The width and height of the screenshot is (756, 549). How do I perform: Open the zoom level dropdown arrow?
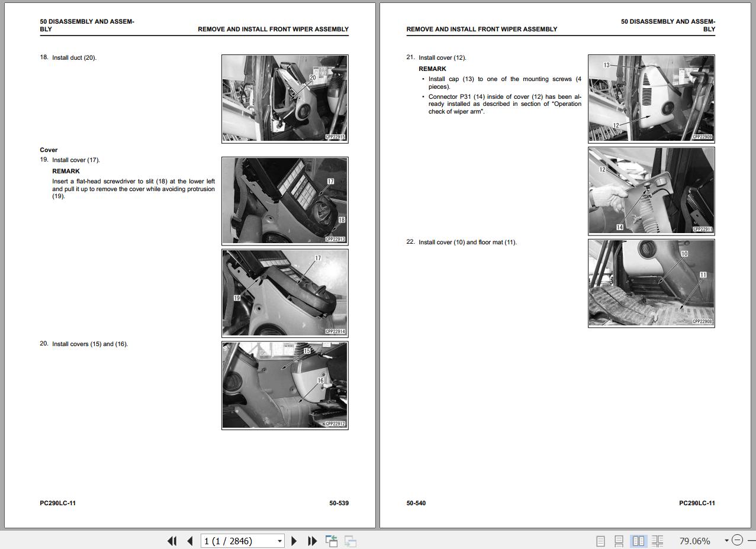[726, 541]
